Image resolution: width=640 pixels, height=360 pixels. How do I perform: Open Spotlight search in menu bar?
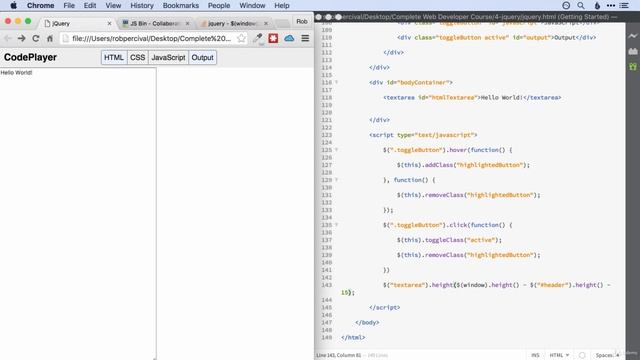coord(581,5)
